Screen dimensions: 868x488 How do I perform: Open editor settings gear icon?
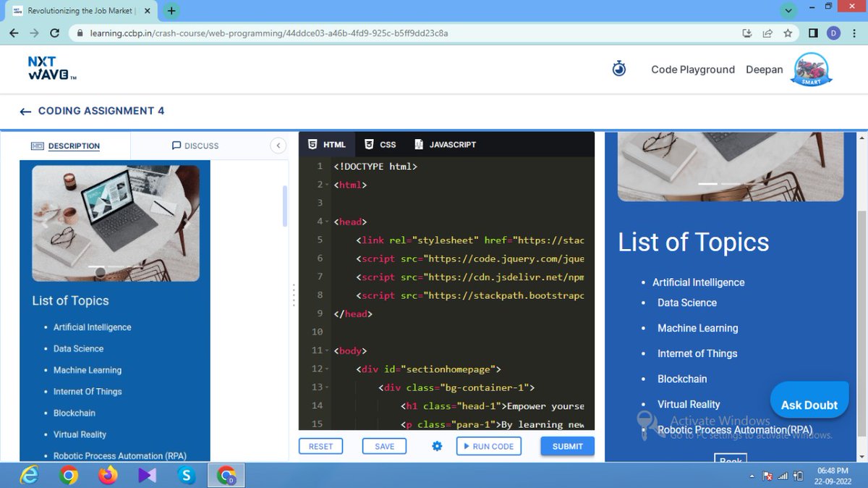coord(437,446)
